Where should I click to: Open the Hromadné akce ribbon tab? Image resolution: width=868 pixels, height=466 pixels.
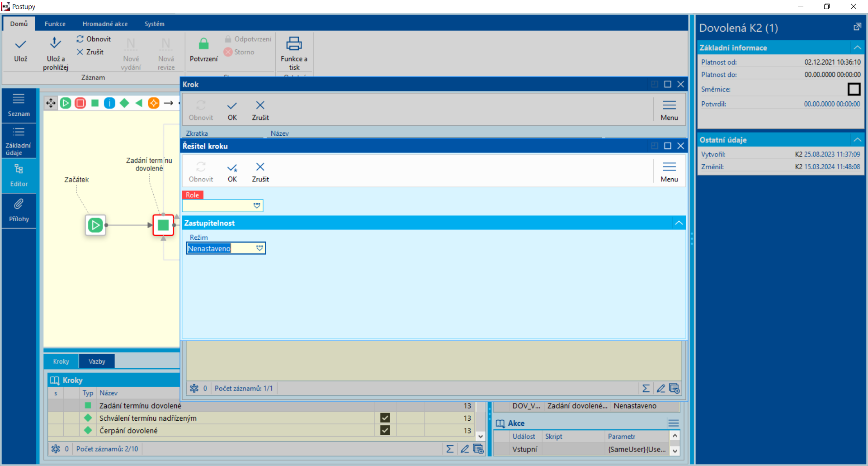pyautogui.click(x=105, y=24)
